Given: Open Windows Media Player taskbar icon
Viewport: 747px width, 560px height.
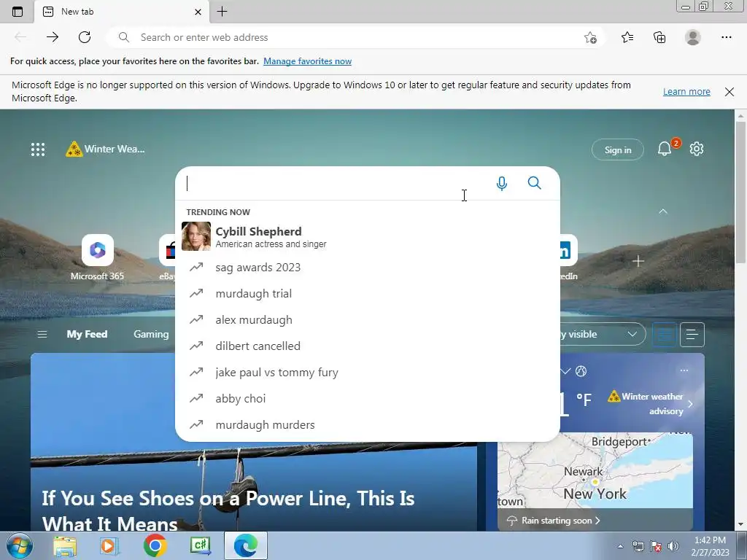Looking at the screenshot, I should 109,546.
